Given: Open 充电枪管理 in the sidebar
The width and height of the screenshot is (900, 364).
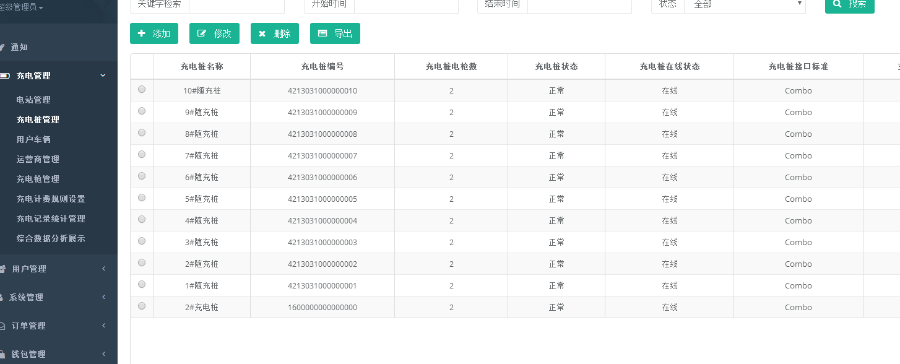Looking at the screenshot, I should [x=38, y=179].
